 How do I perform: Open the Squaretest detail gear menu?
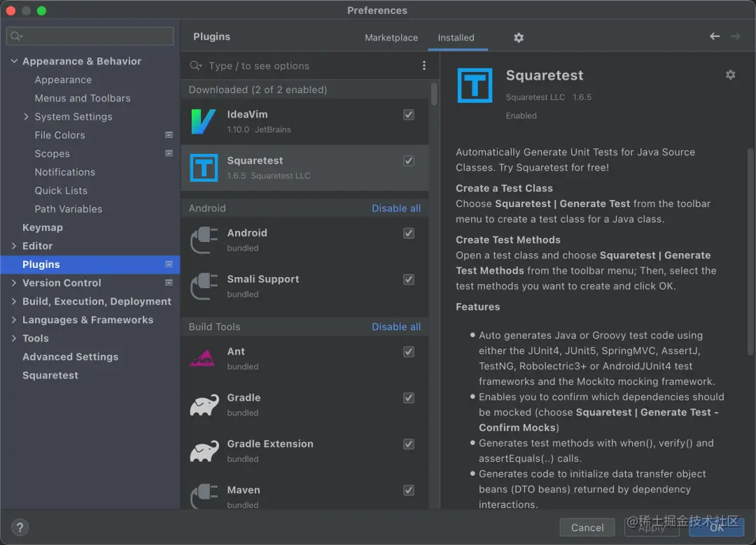[x=730, y=75]
